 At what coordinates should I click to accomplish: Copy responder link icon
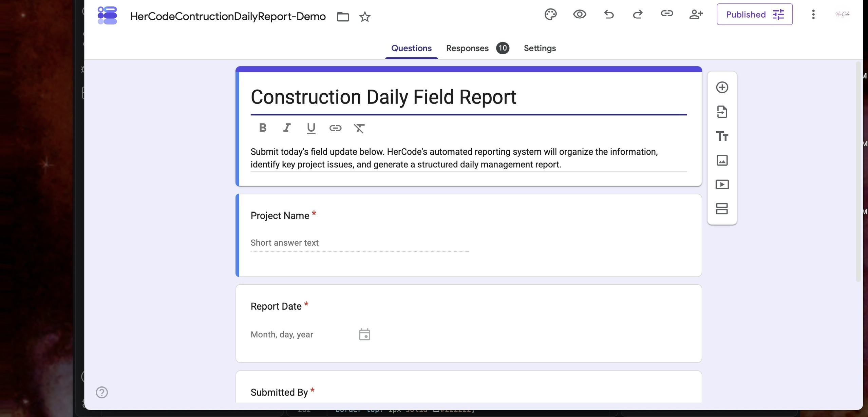pos(667,14)
